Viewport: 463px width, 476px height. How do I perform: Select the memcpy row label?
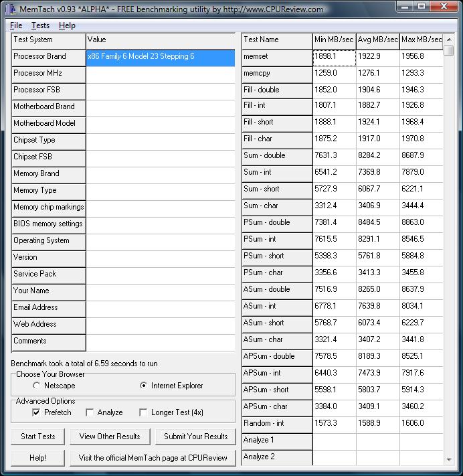click(277, 75)
